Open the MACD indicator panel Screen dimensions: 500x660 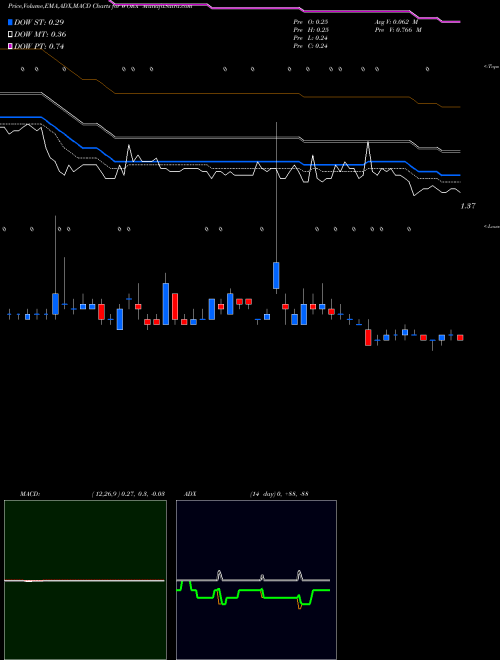[85, 580]
